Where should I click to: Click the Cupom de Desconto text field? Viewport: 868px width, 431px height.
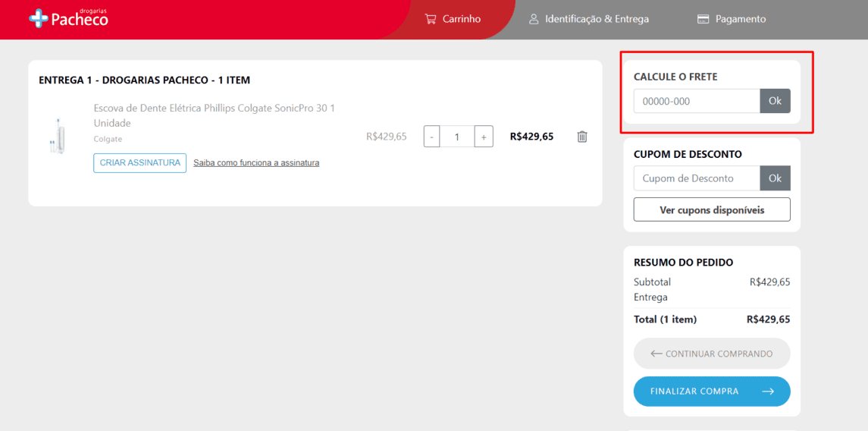click(x=696, y=178)
